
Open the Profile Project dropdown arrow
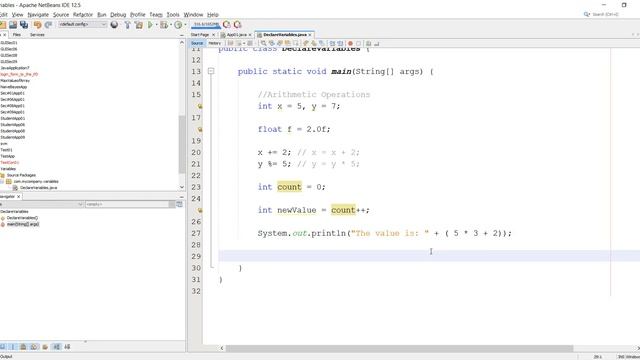pos(185,25)
